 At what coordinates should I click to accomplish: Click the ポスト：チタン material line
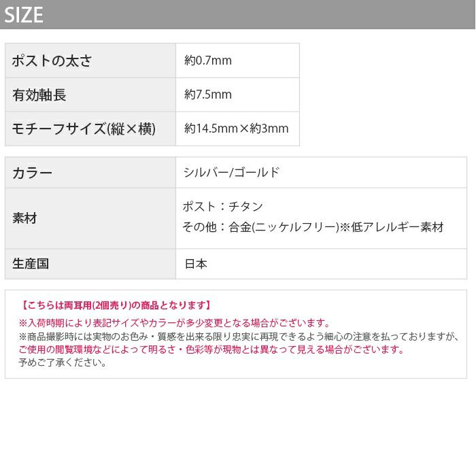222,207
